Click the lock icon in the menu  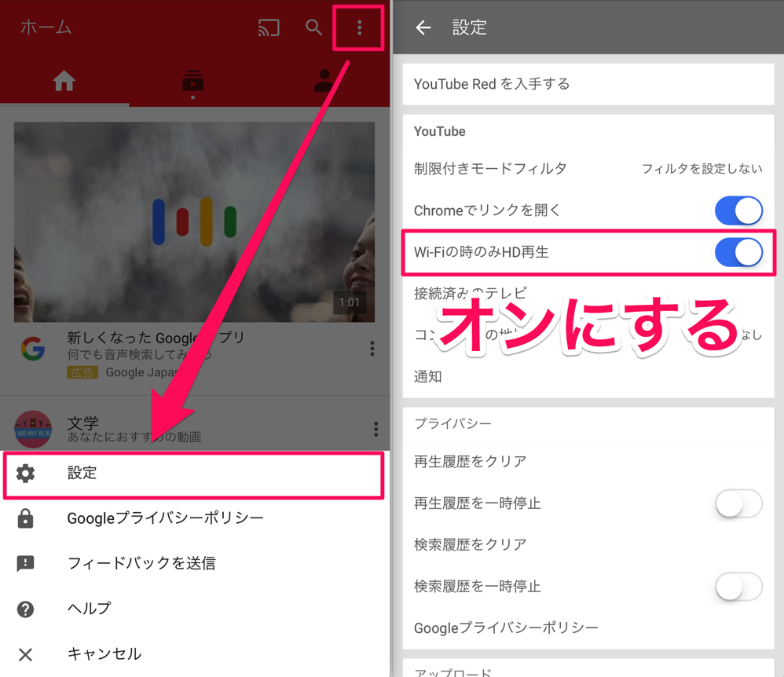click(25, 518)
